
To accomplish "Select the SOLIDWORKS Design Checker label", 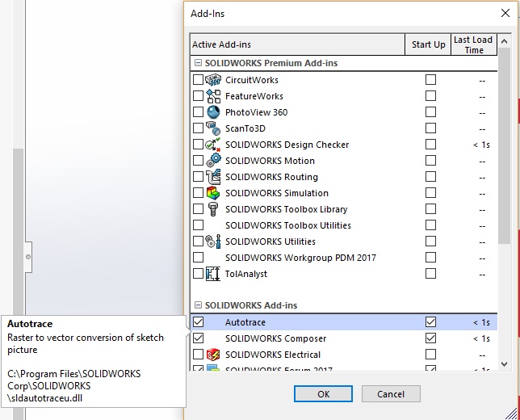I will coord(287,145).
